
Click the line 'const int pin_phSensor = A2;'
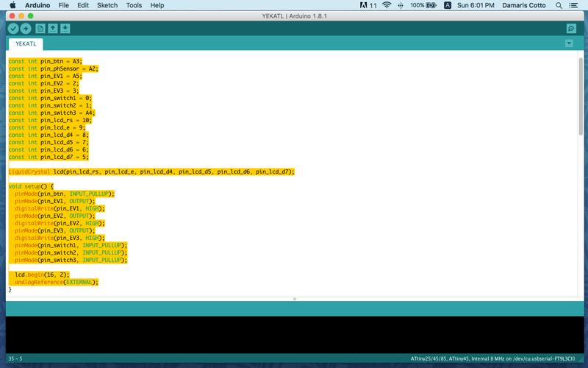pyautogui.click(x=53, y=68)
